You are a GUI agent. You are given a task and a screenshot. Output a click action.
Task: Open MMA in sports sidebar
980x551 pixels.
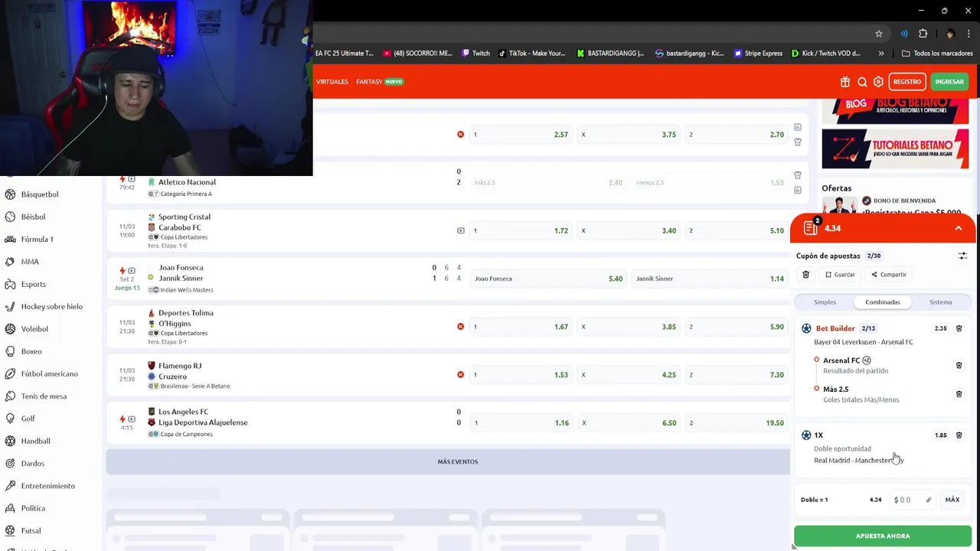click(30, 262)
